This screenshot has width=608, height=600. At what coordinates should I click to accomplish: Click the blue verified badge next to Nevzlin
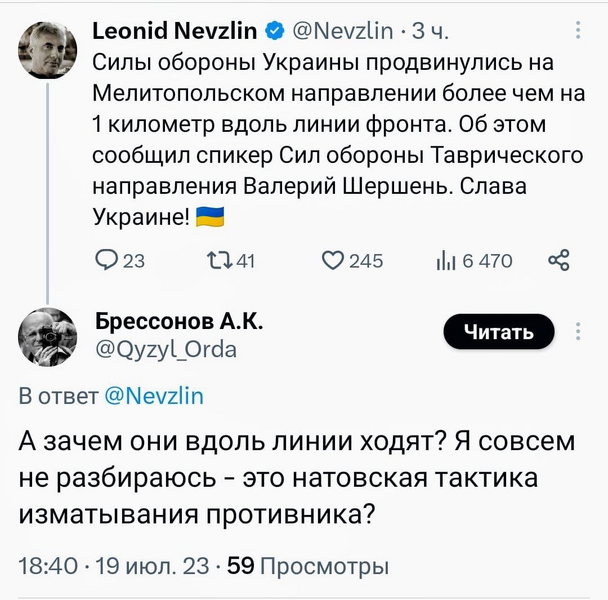[276, 32]
